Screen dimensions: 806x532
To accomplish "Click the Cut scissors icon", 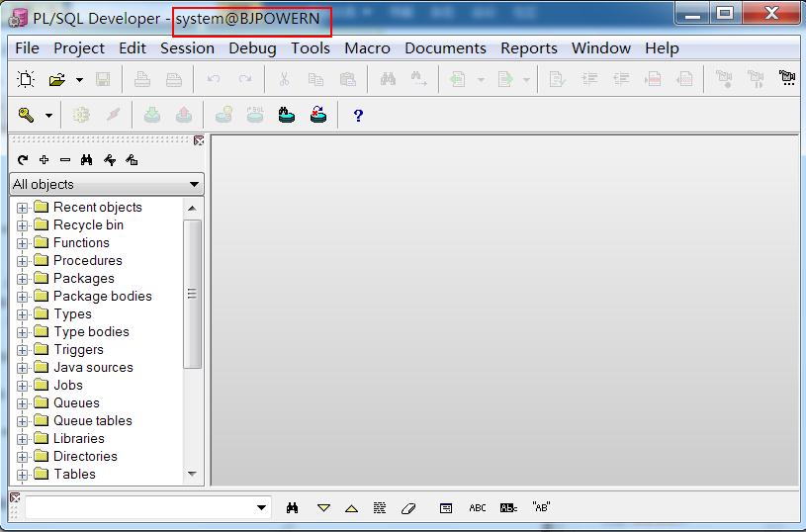I will [284, 79].
